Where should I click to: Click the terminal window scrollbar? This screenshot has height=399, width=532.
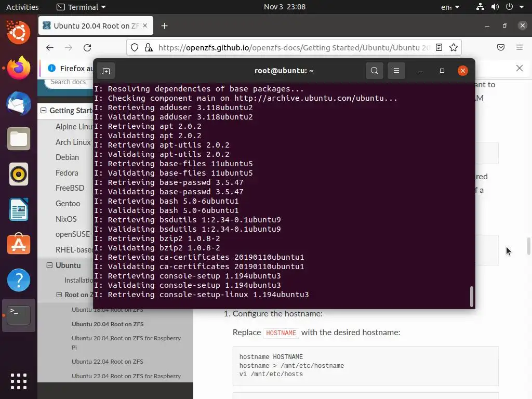tap(471, 297)
